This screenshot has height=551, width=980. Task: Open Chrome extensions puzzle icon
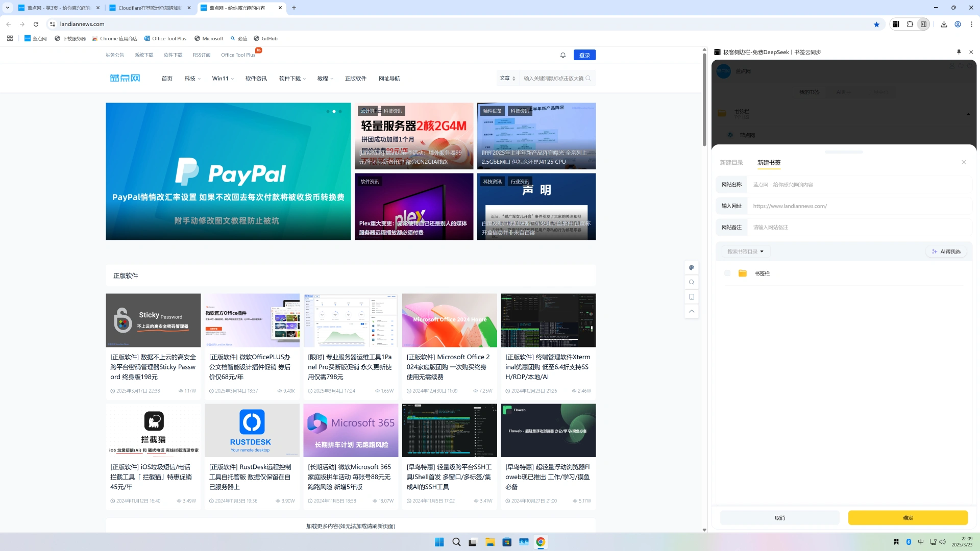(910, 24)
